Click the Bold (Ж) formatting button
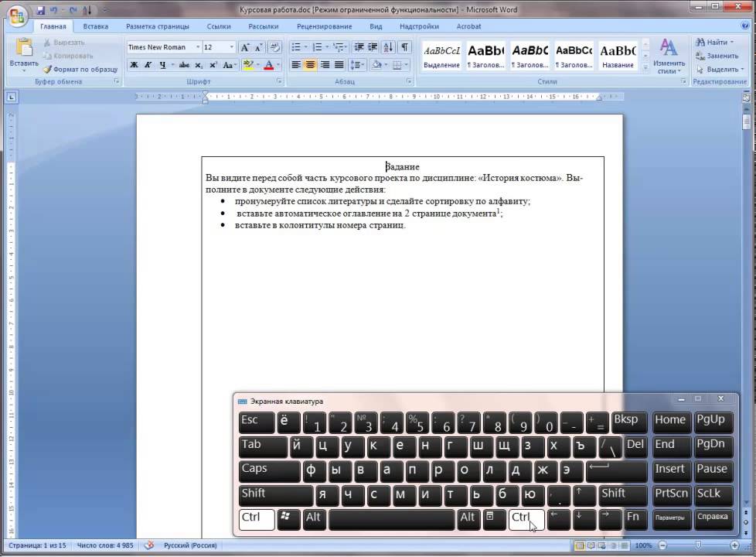 (135, 66)
